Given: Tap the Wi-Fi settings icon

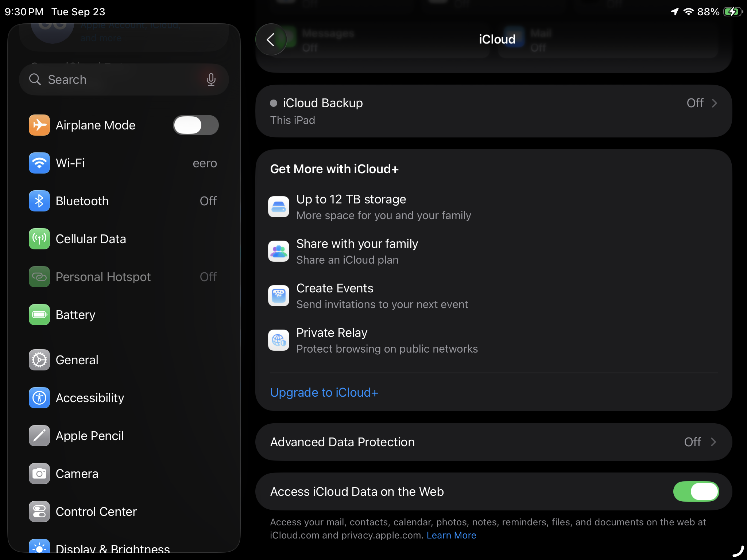Looking at the screenshot, I should point(39,163).
